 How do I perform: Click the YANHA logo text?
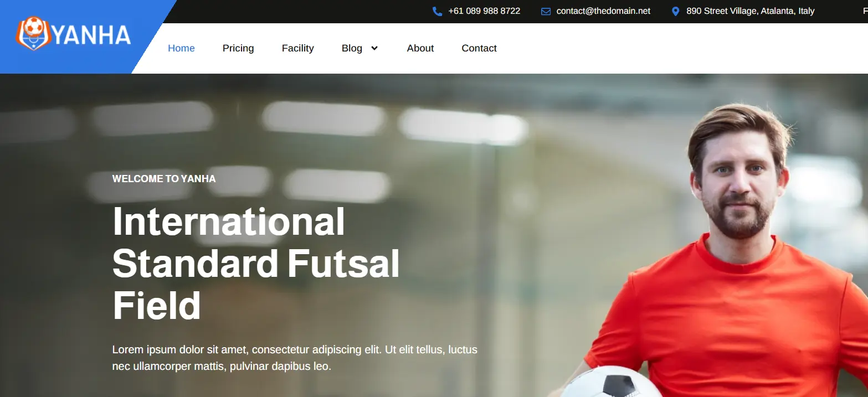tap(91, 35)
